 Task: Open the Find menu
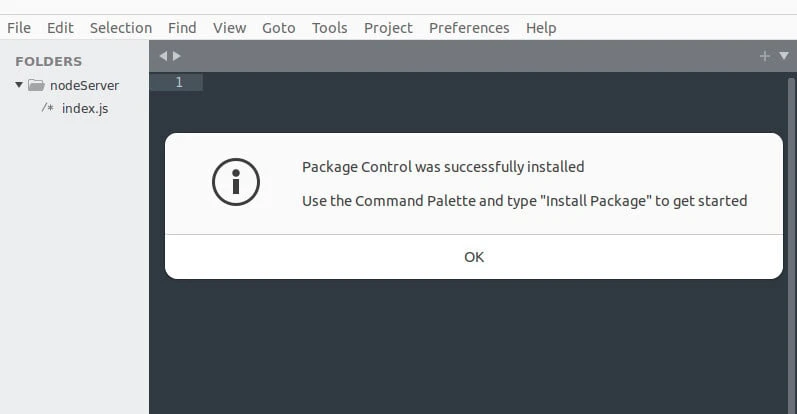(x=182, y=28)
